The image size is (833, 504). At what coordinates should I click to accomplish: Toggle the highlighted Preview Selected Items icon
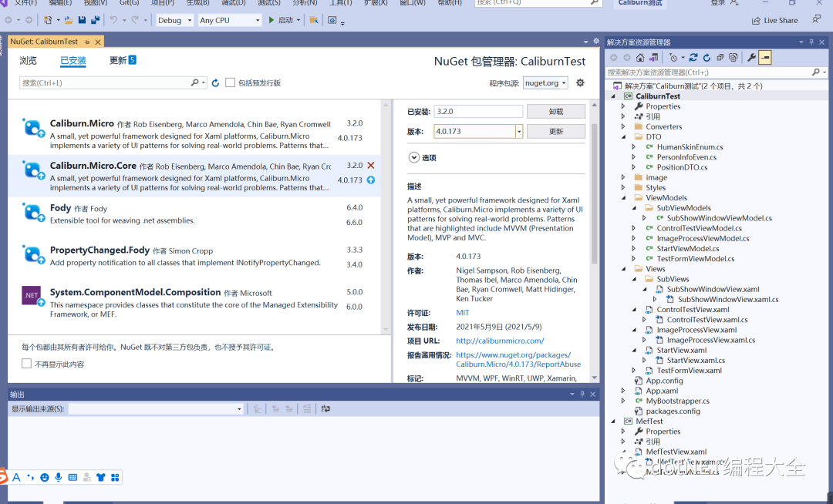pos(765,57)
